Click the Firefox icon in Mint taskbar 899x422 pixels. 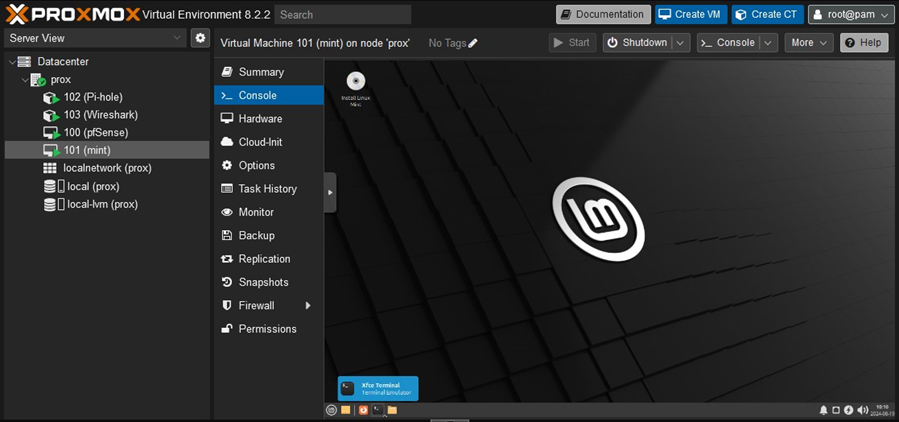(x=362, y=410)
